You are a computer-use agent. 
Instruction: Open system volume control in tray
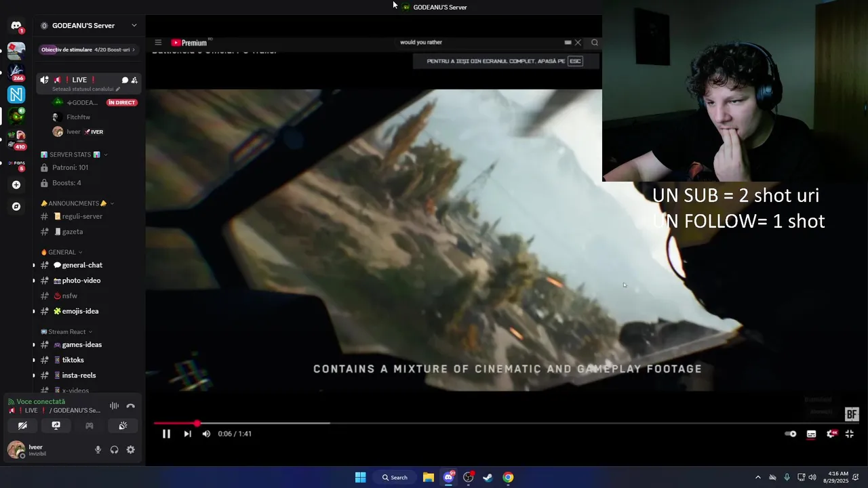[812, 477]
